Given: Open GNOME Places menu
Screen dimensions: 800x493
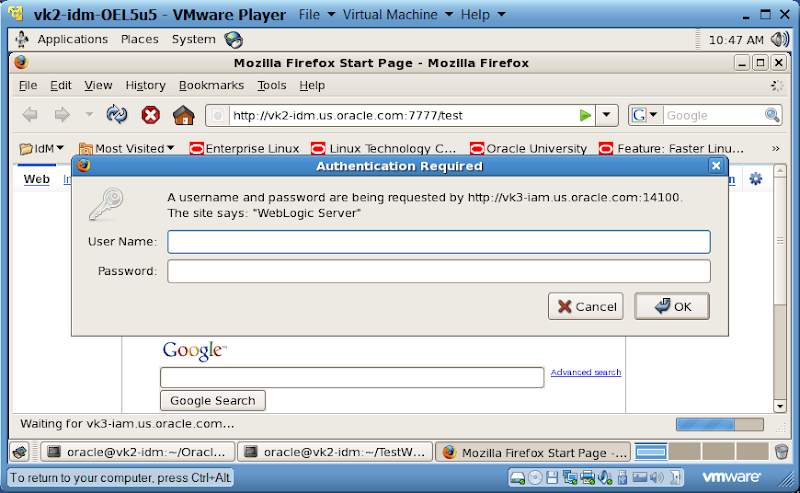Looking at the screenshot, I should point(139,39).
